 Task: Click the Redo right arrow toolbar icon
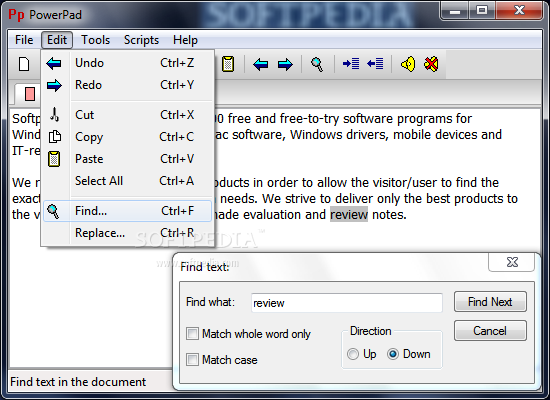[x=285, y=65]
